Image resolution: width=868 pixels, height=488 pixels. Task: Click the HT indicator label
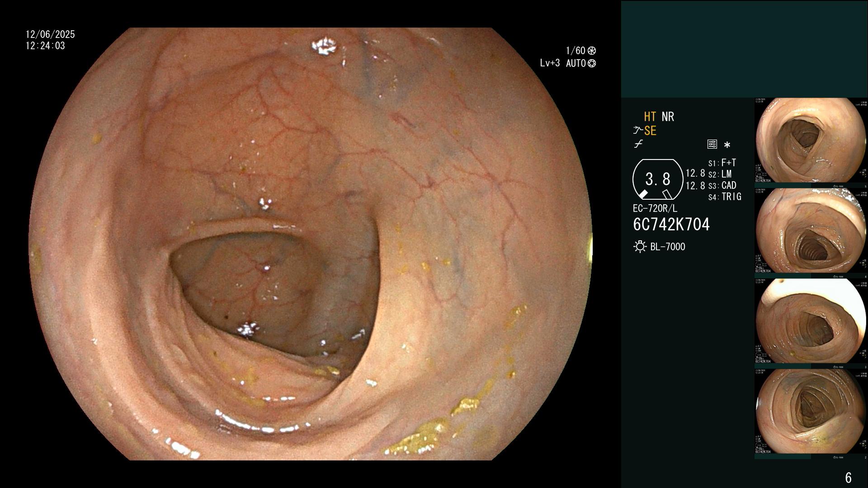(650, 117)
